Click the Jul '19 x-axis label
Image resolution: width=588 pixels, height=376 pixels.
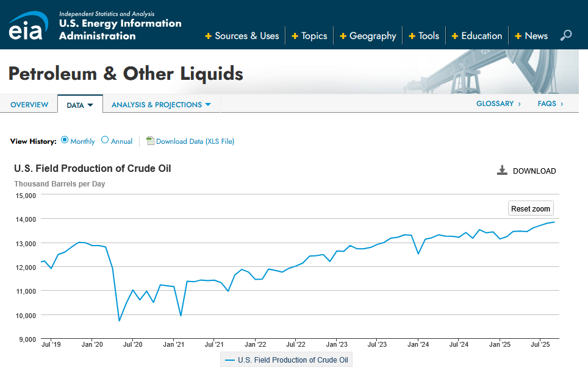click(51, 344)
